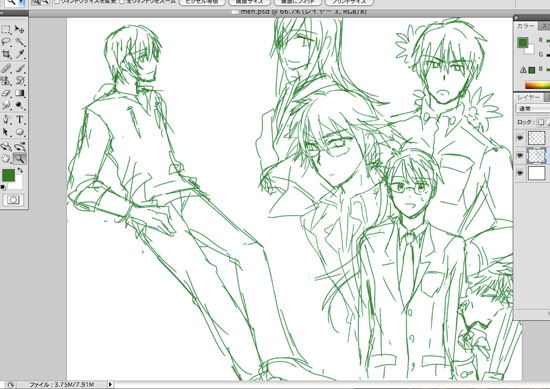Select the Move tool
The image size is (550, 389).
20,29
